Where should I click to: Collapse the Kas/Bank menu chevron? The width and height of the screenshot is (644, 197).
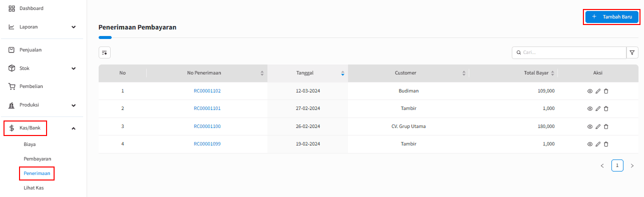pyautogui.click(x=74, y=128)
